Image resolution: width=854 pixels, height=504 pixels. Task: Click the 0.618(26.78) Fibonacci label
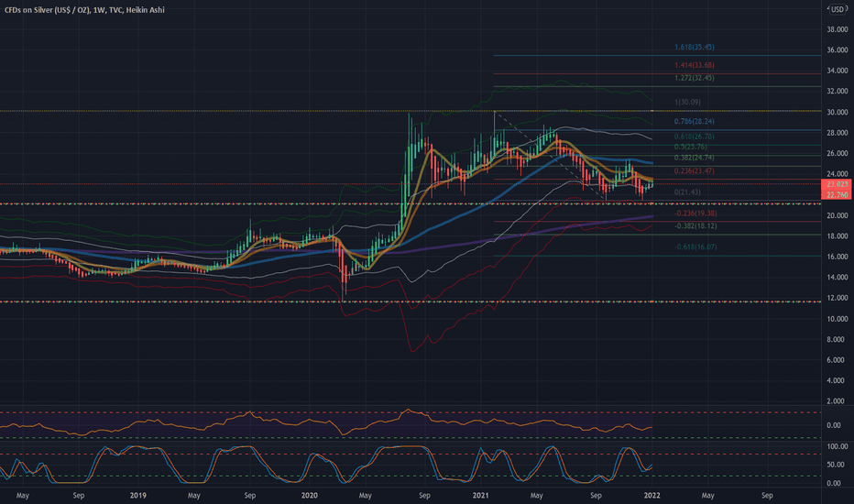[x=695, y=137]
